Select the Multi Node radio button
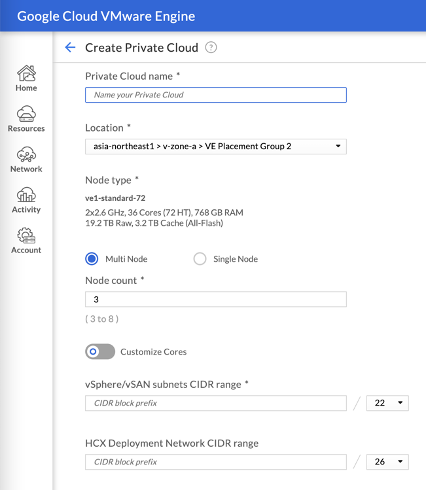 click(x=92, y=259)
